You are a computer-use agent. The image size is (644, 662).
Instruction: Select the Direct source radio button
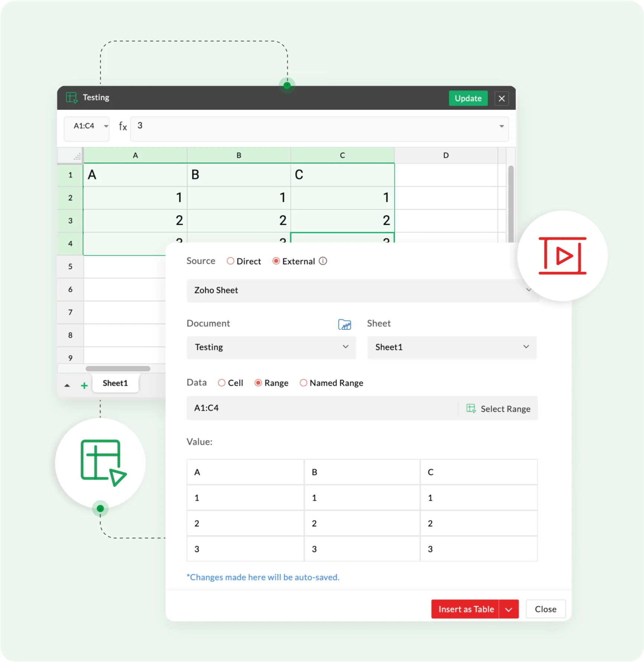tap(230, 261)
